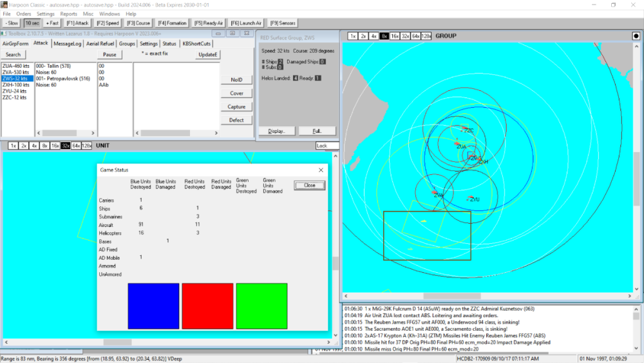Switch to the KBShortCuts tab

coord(196,44)
